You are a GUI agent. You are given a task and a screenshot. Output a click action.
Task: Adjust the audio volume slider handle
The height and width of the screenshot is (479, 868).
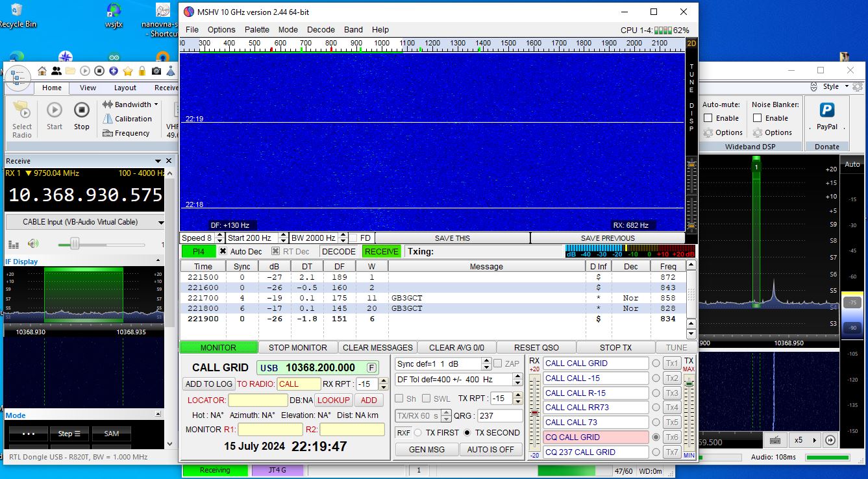75,244
